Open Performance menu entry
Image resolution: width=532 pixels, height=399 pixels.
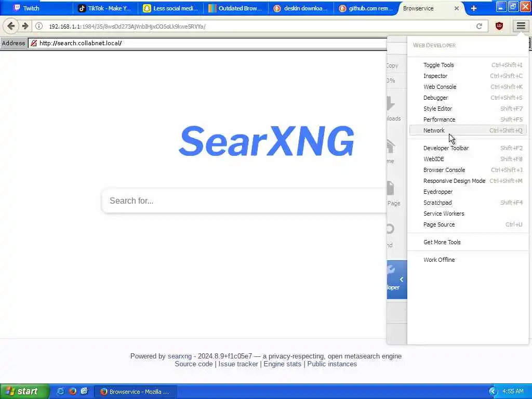[468, 119]
